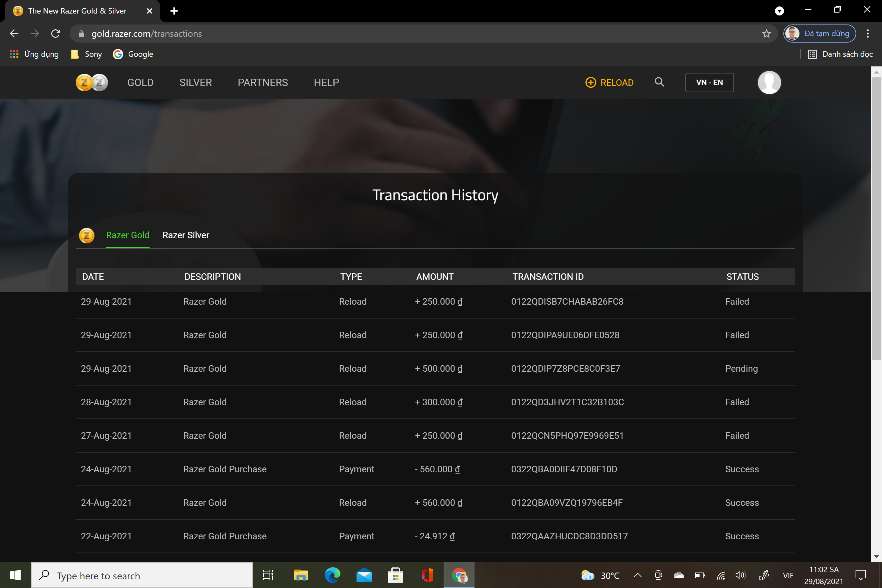Image resolution: width=882 pixels, height=588 pixels.
Task: Open the notification action center
Action: click(861, 575)
